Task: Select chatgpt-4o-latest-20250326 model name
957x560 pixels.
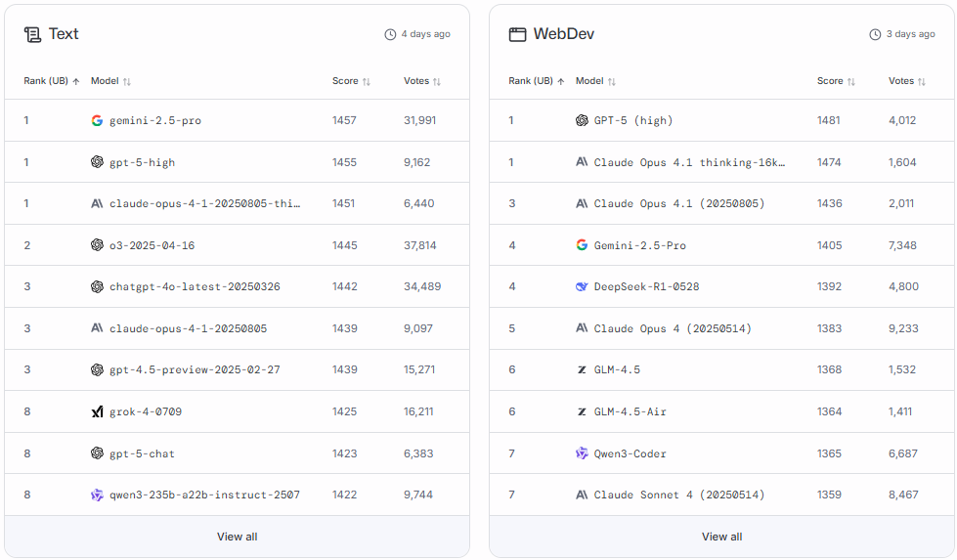Action: pyautogui.click(x=195, y=286)
